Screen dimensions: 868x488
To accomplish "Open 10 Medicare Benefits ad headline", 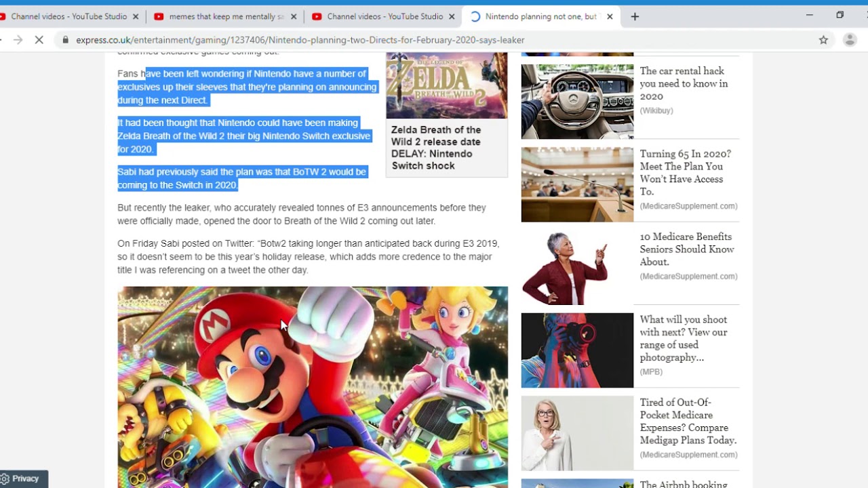I will 687,249.
